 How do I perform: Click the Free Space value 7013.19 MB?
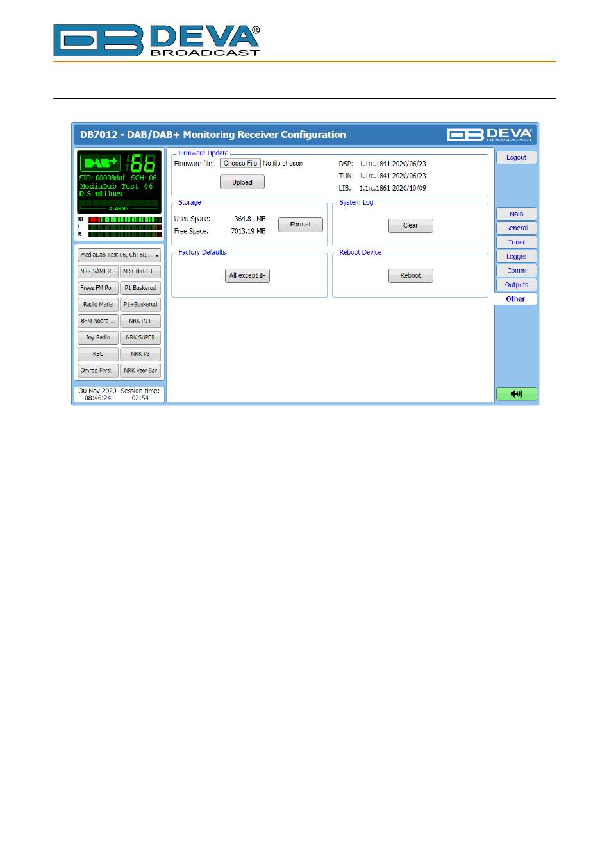pos(248,231)
